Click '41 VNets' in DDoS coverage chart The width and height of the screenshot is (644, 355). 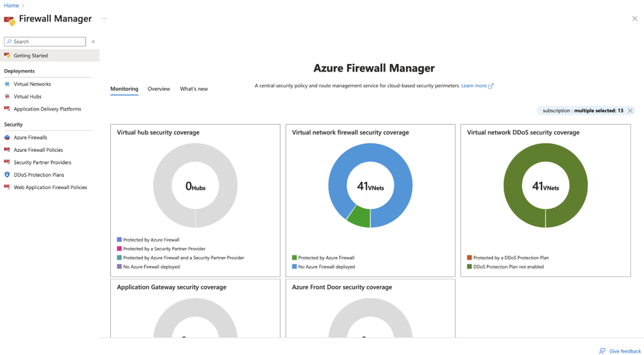(x=545, y=187)
